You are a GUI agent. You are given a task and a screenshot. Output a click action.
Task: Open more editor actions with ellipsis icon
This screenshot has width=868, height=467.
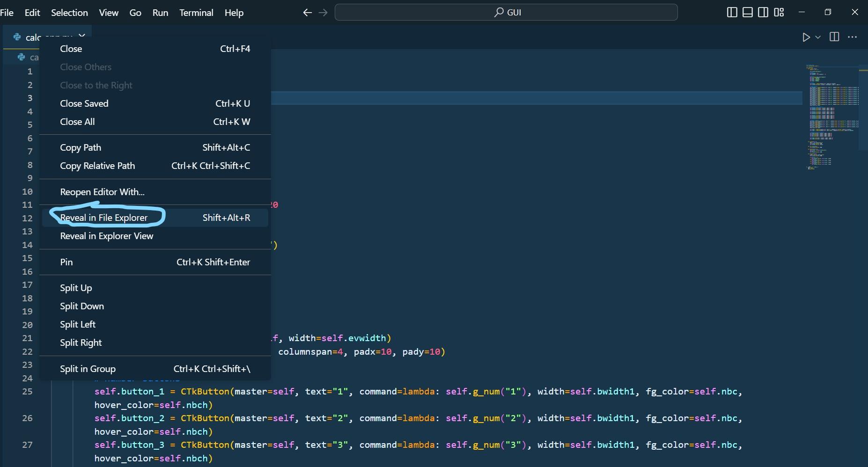853,37
